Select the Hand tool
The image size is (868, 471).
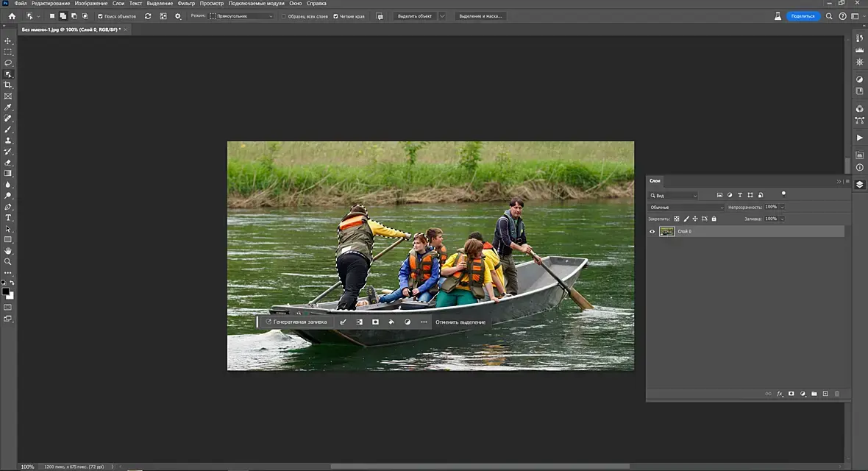pyautogui.click(x=8, y=251)
